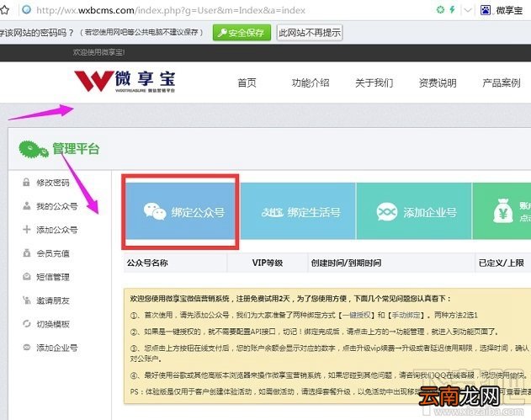Click the refresh icon beside 切换模板

(x=26, y=323)
